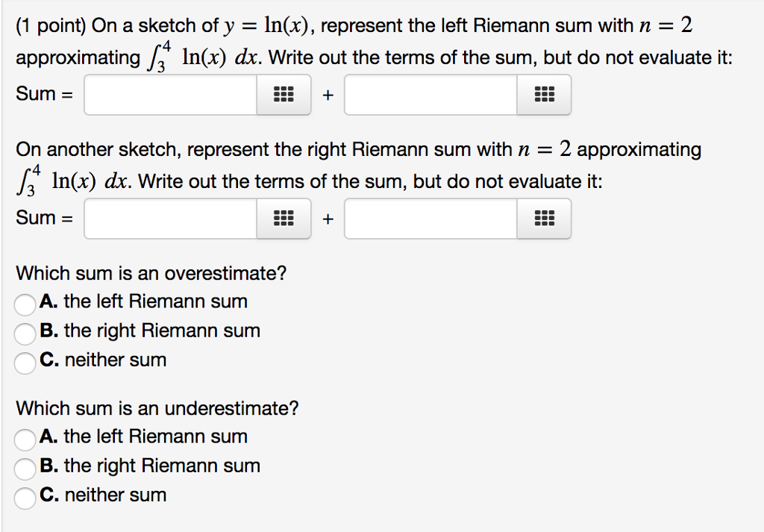Open equation editor for second right sum term
Viewport: 764px width, 532px height.
[544, 219]
